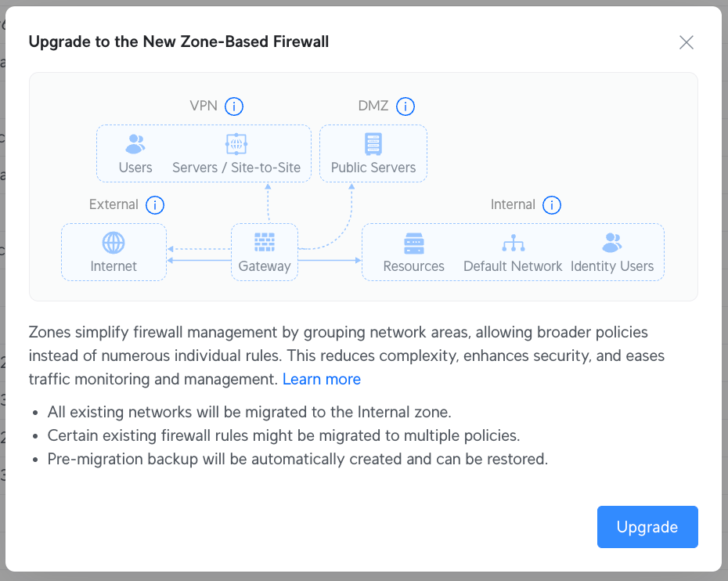The image size is (728, 581).
Task: Click the Gateway icon in the diagram
Action: click(264, 243)
